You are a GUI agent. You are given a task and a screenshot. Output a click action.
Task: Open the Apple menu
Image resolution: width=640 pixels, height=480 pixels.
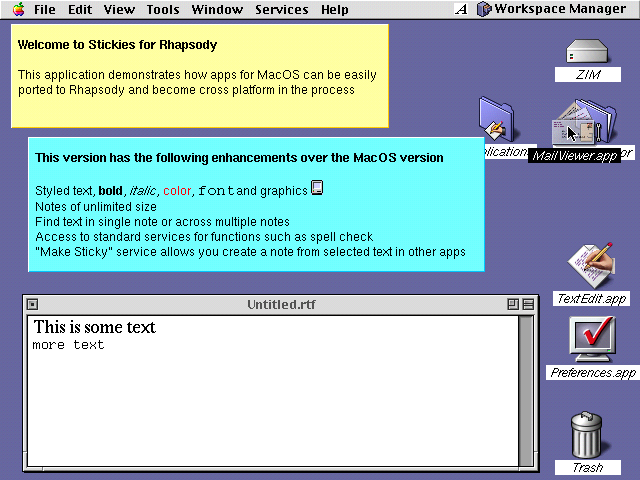(18, 9)
